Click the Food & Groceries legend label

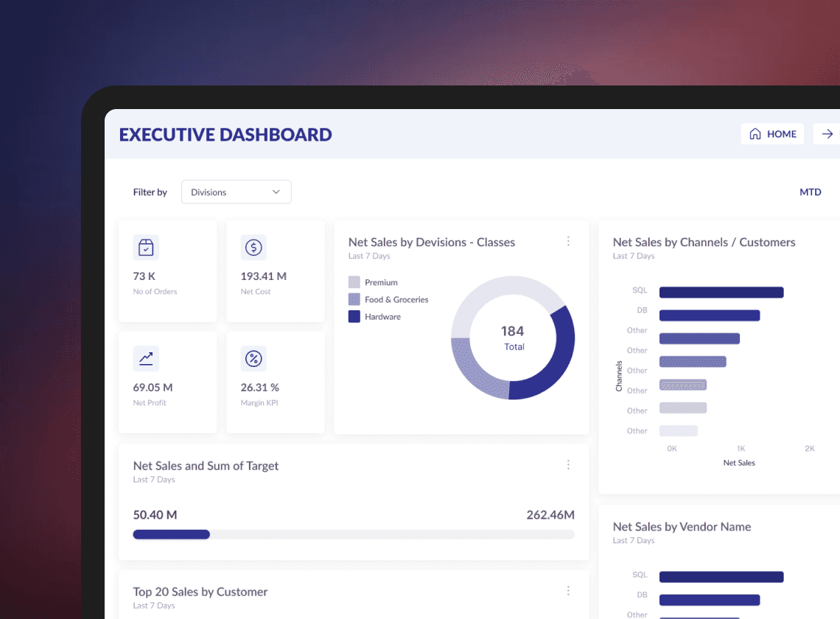[396, 299]
